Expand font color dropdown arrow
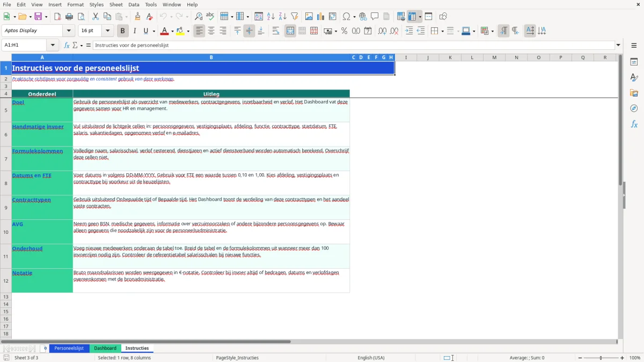The height and width of the screenshot is (362, 644). click(x=172, y=31)
